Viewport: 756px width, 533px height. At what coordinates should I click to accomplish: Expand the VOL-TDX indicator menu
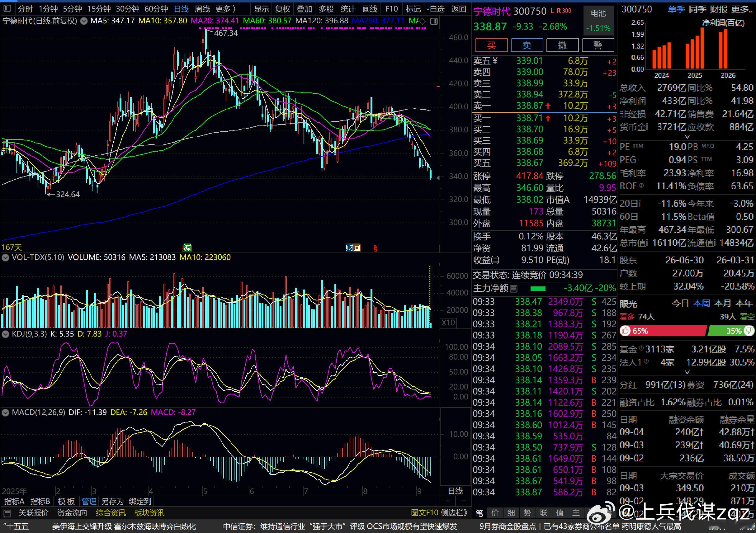click(x=5, y=257)
